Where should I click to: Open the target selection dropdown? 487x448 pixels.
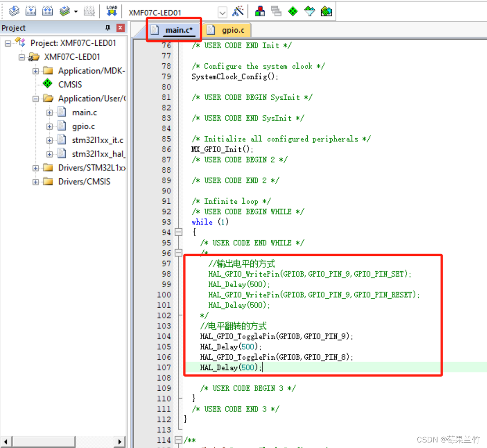click(x=223, y=12)
